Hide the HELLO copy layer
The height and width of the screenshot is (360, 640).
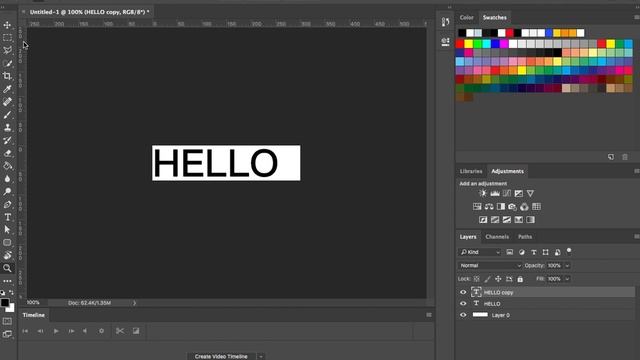click(x=463, y=292)
